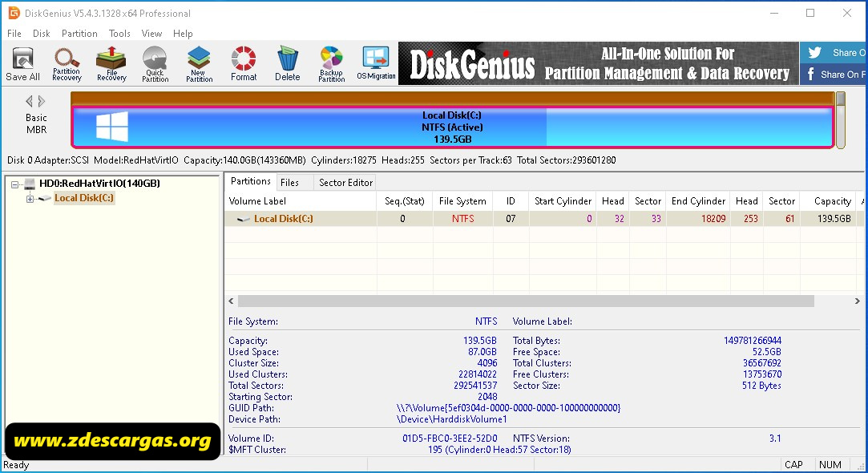Click the CAP indicator in status bar

pos(793,465)
